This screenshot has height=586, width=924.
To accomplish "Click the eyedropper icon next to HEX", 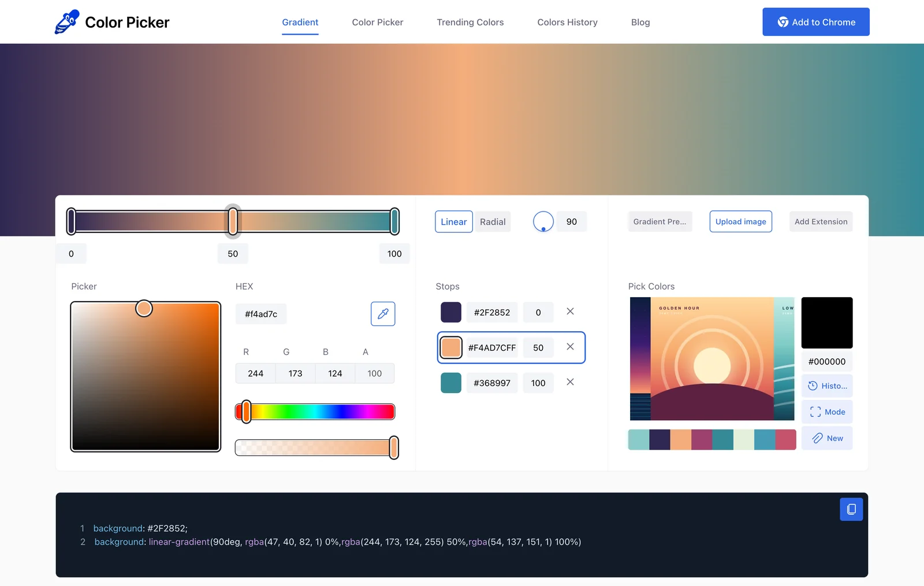I will click(x=383, y=314).
